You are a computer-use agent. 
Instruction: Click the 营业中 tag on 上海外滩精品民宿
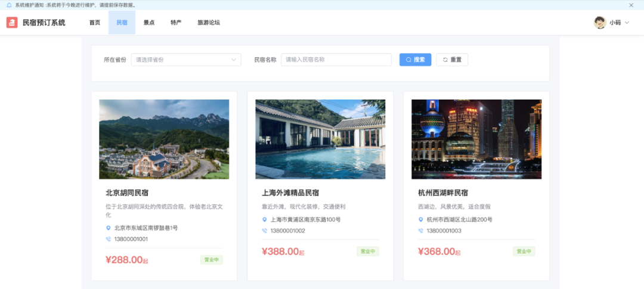click(x=367, y=251)
